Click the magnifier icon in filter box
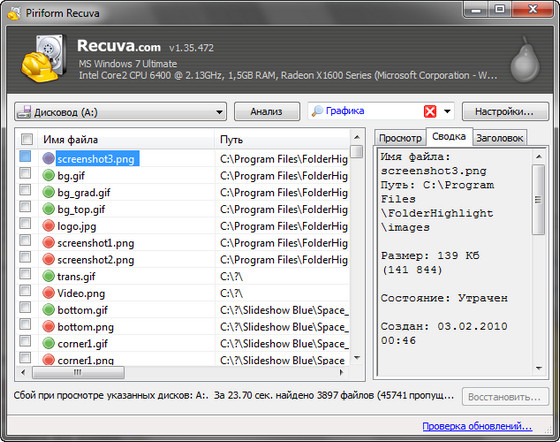 point(317,111)
